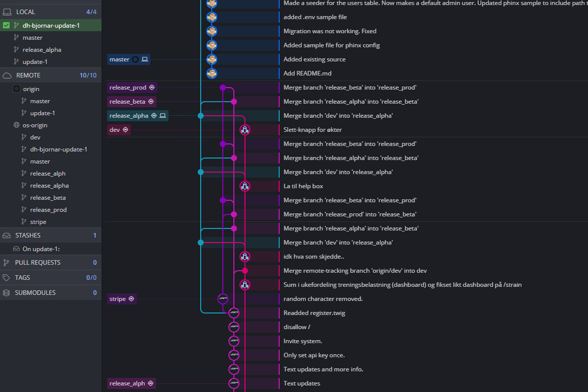The height and width of the screenshot is (392, 588).
Task: Toggle the checked-out checkbox on dh-bjornar-update-1
Action: point(7,26)
